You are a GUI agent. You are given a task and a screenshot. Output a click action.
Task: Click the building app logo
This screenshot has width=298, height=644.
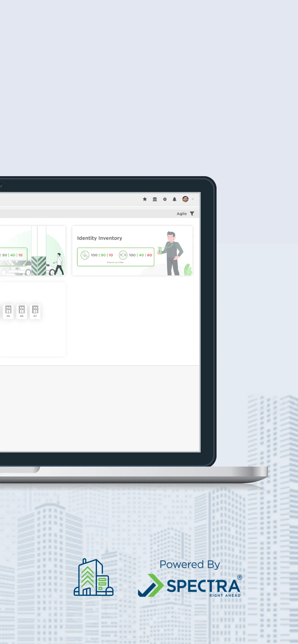(93, 577)
